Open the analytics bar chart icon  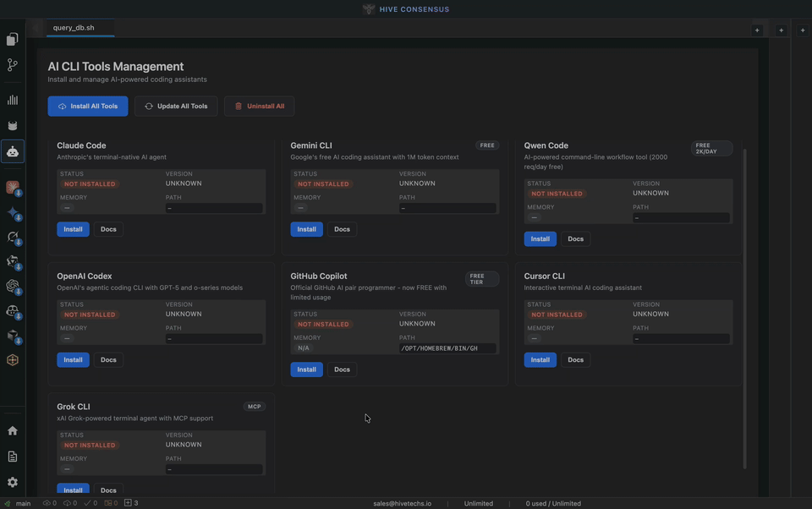pos(13,100)
